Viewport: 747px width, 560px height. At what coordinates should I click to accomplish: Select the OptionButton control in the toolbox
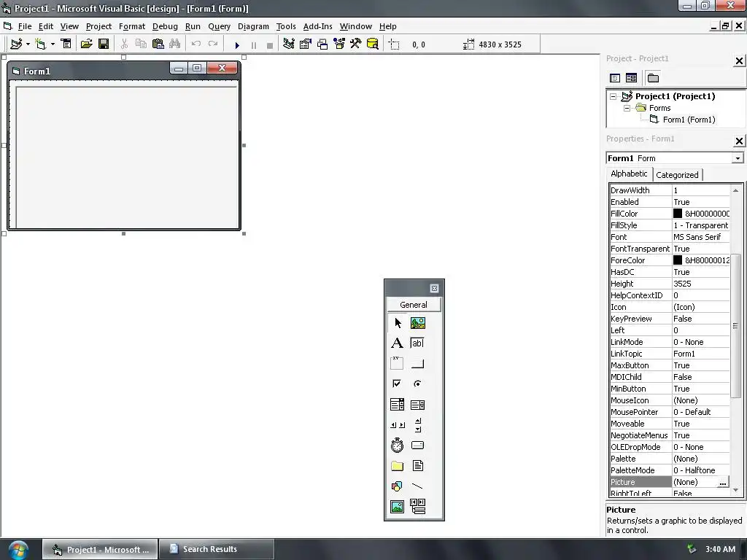click(418, 384)
